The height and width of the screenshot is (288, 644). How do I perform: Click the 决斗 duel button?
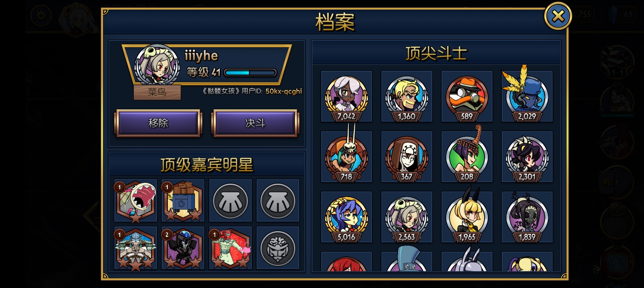tap(255, 123)
